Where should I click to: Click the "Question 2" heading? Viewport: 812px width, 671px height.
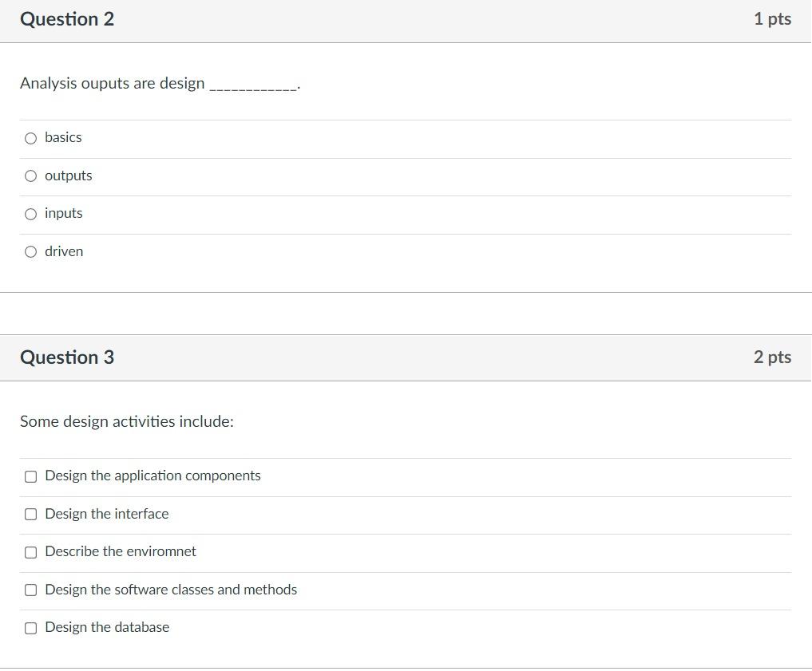[x=67, y=19]
